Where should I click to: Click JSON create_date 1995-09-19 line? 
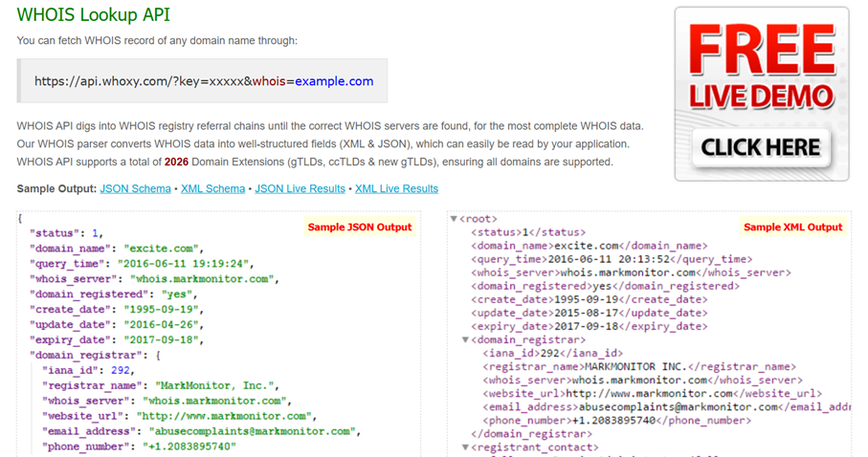click(117, 309)
